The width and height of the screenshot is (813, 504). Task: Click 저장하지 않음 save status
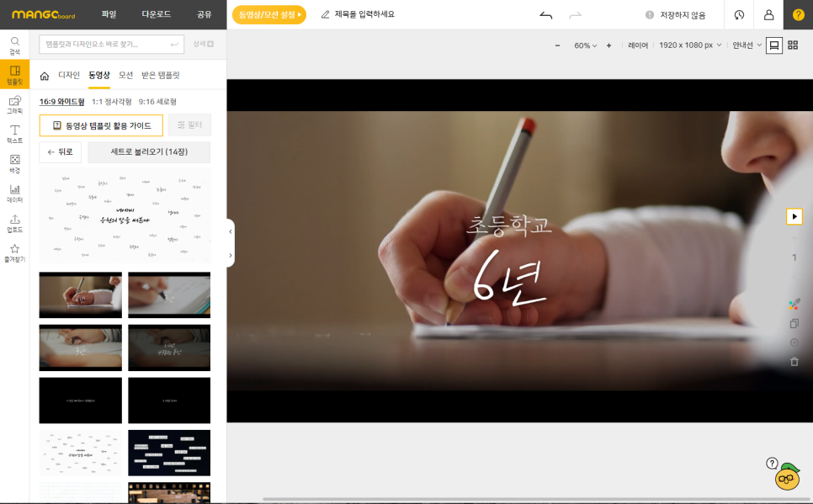pyautogui.click(x=676, y=15)
